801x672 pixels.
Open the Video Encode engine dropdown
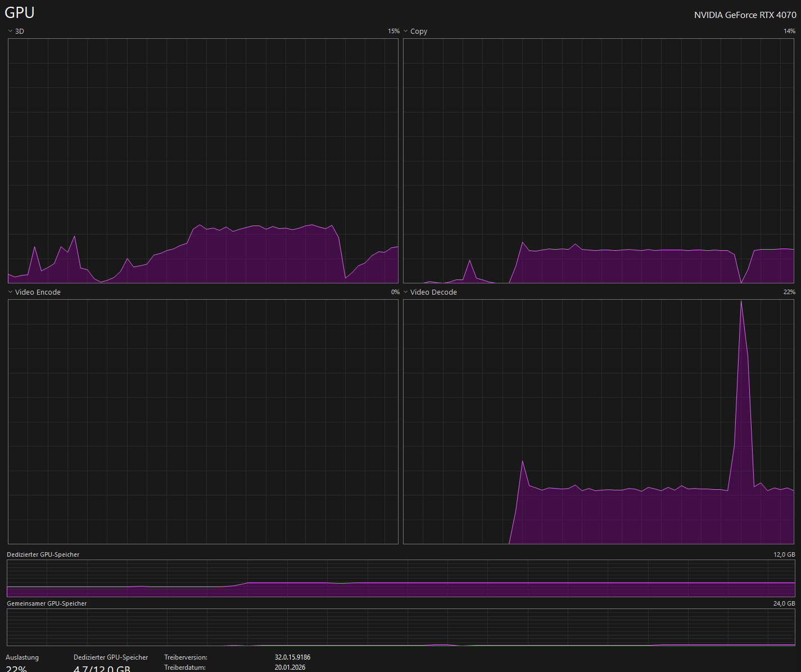[x=34, y=292]
